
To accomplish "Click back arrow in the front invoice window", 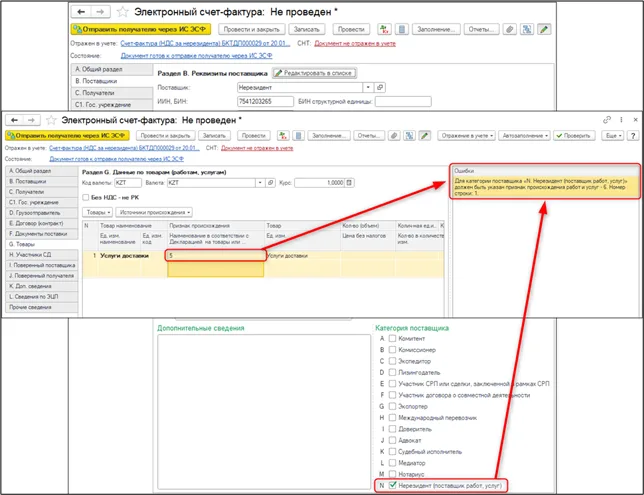I will click(x=14, y=120).
